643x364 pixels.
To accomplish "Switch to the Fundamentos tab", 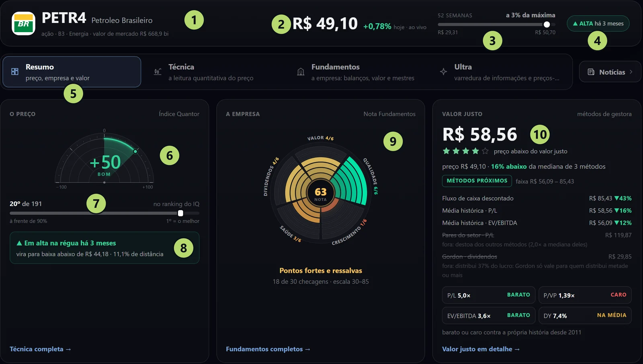I will pyautogui.click(x=357, y=72).
